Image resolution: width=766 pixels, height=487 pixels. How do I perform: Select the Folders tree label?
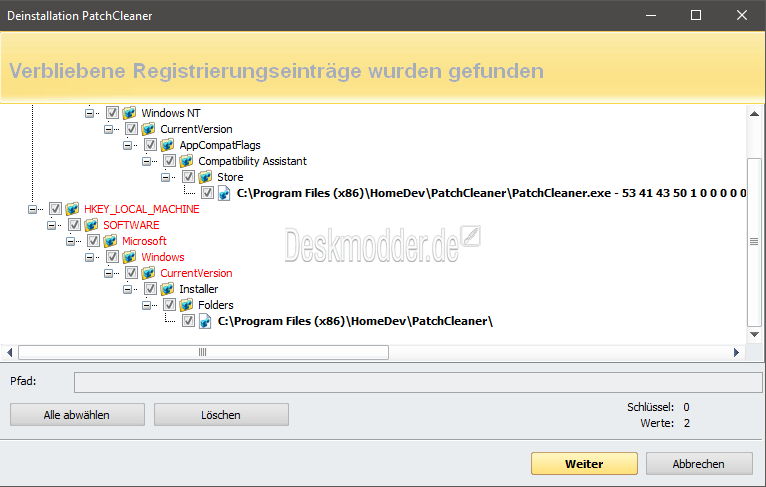click(x=215, y=305)
